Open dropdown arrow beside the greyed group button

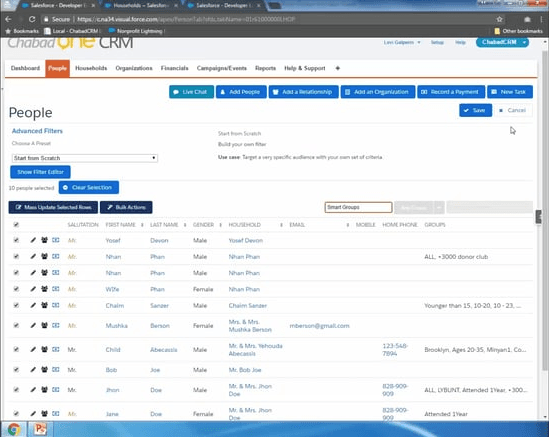(439, 208)
